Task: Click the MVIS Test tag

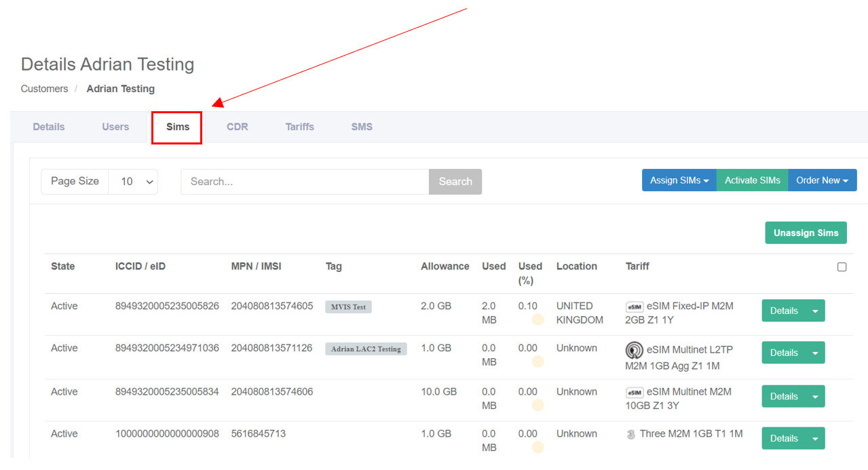Action: [x=348, y=307]
